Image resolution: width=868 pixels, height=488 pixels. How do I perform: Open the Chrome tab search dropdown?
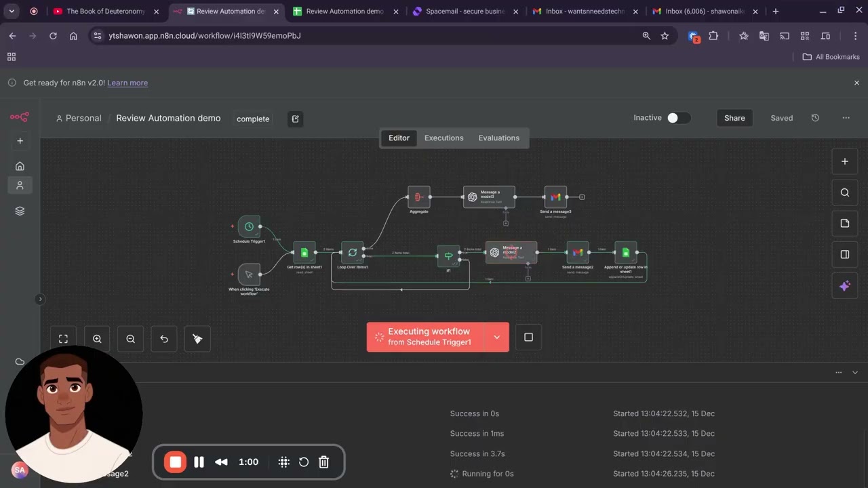(12, 11)
